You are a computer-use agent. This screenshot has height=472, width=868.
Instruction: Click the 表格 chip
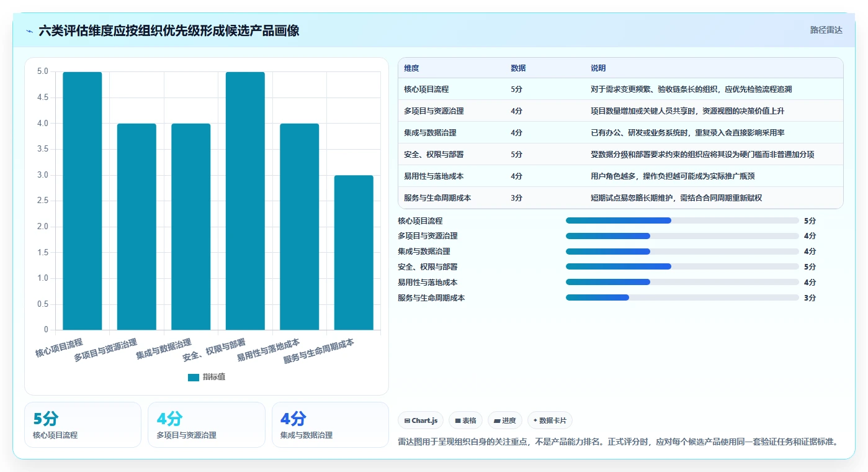click(465, 420)
